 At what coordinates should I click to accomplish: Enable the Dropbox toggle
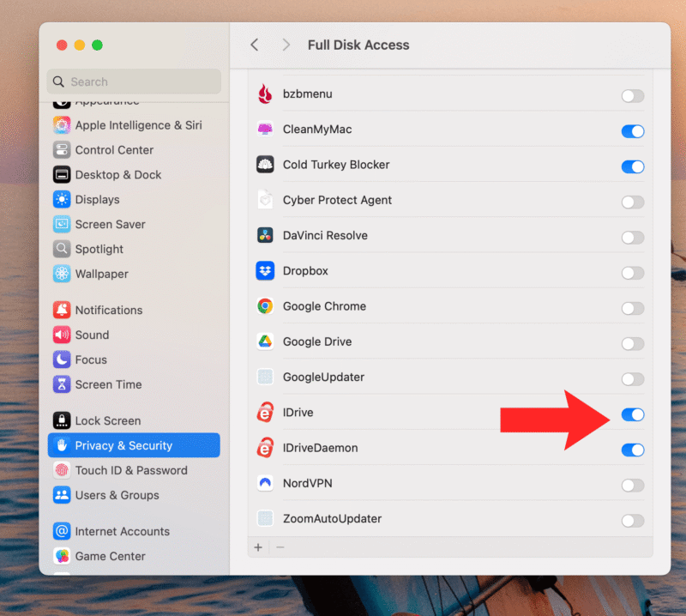[x=633, y=273]
